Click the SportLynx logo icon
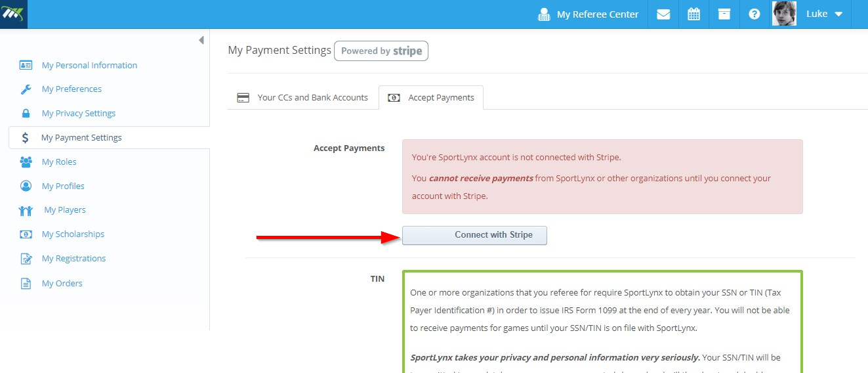 pos(14,14)
